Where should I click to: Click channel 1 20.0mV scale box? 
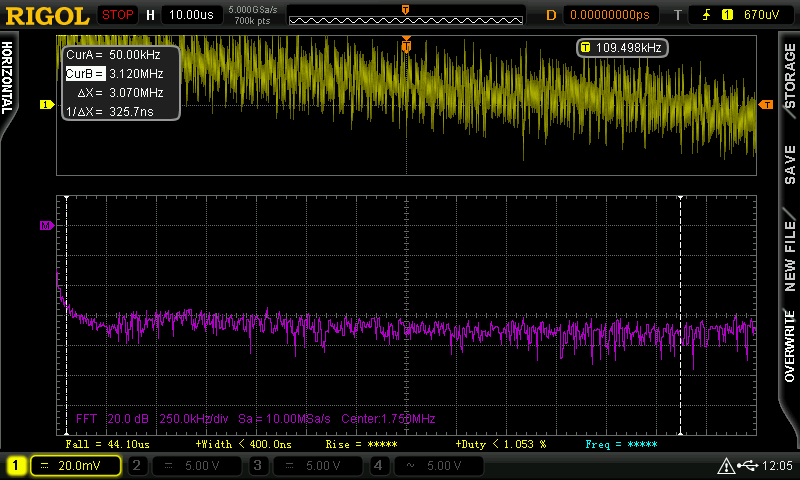point(76,465)
